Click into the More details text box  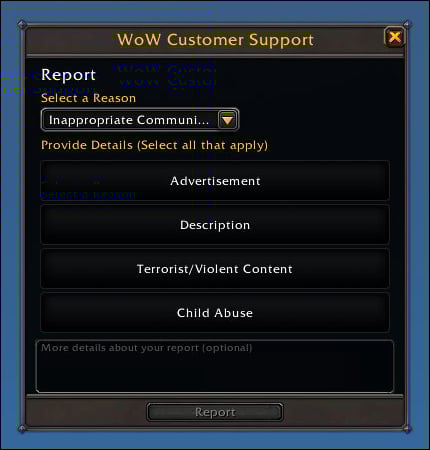pos(215,366)
